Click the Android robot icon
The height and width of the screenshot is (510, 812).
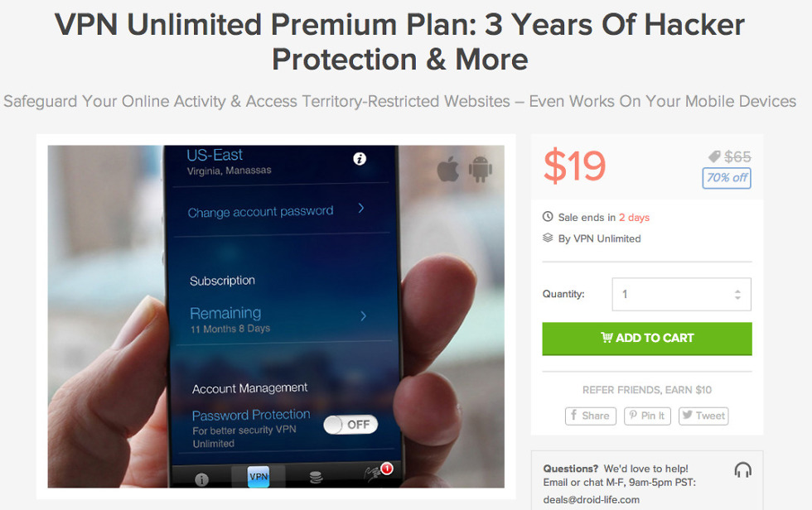point(480,169)
